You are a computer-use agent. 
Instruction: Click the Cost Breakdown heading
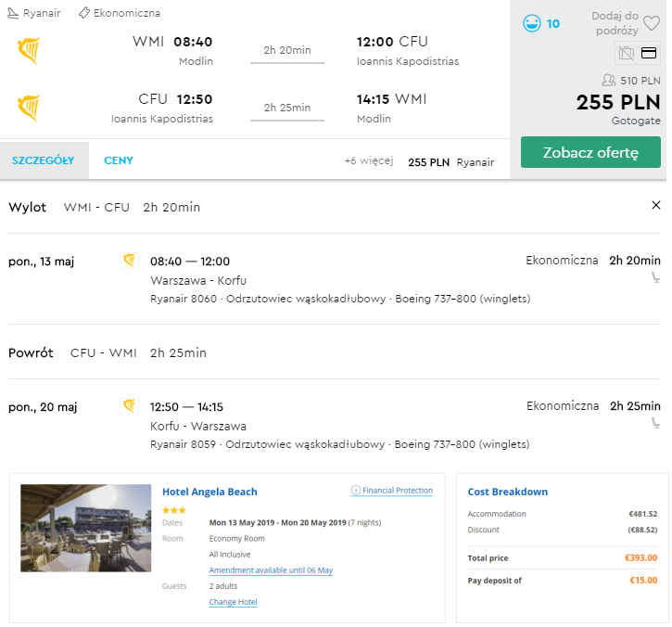[508, 492]
